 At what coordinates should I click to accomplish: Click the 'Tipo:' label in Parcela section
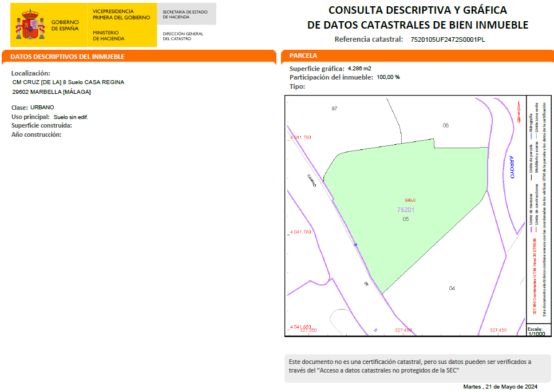click(x=297, y=86)
